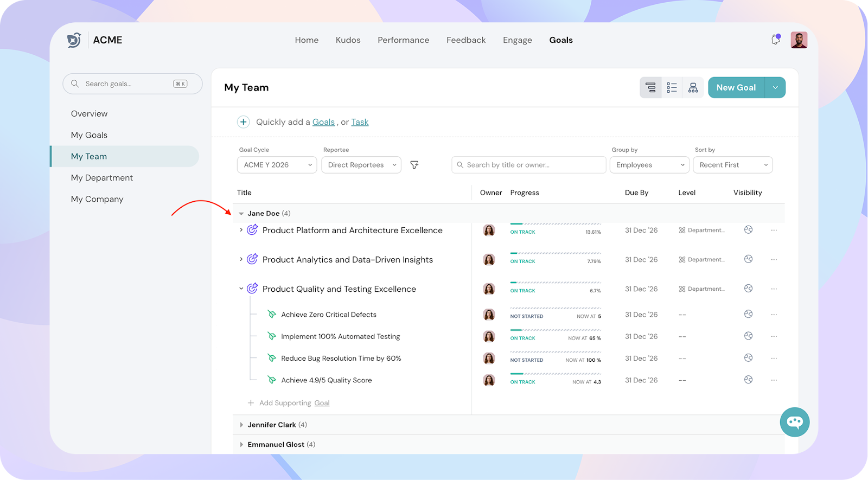
Task: Go to the Home tab
Action: pos(307,40)
